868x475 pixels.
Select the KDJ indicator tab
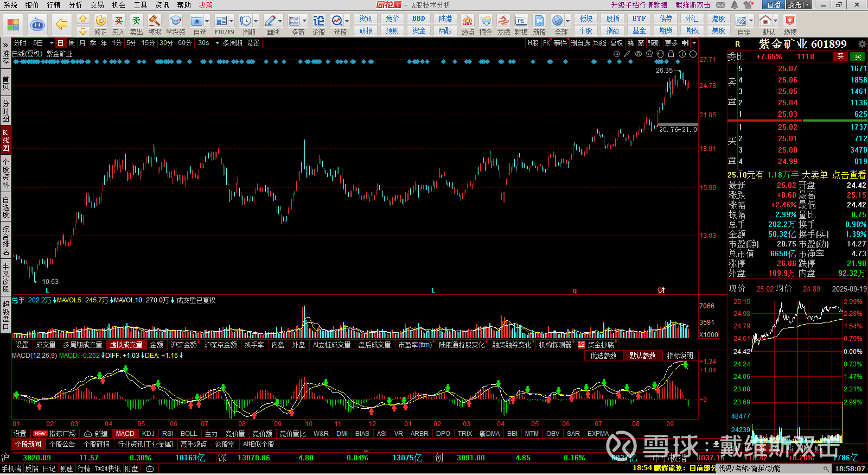[x=148, y=434]
